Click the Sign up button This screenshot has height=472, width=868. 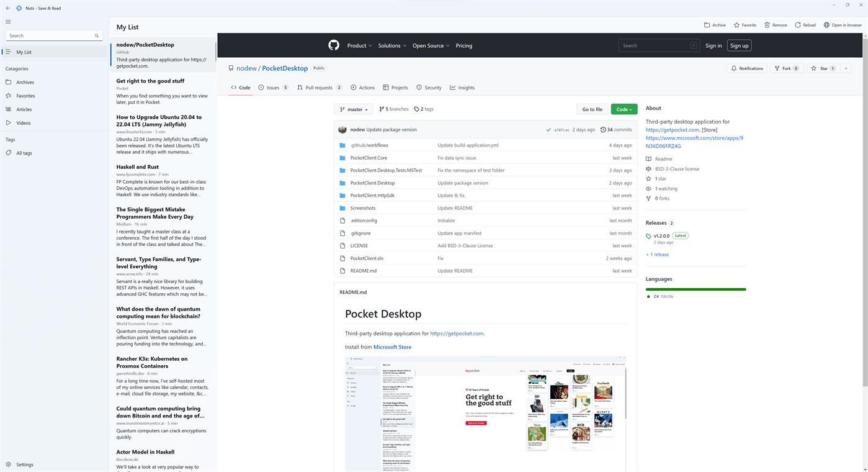click(x=739, y=45)
